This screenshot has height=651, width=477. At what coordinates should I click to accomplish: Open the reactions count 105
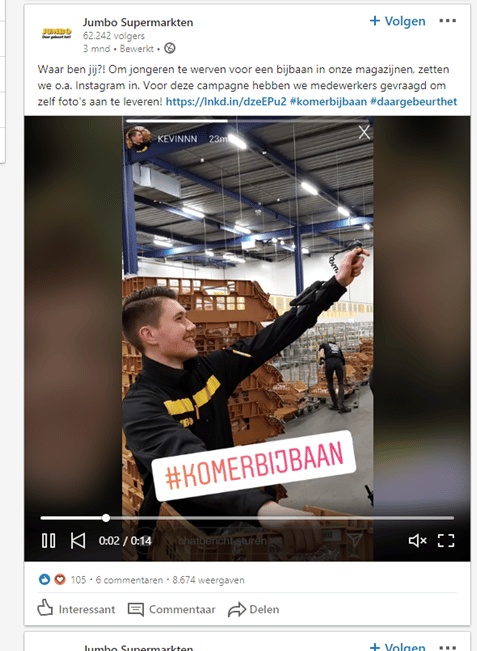pos(78,580)
